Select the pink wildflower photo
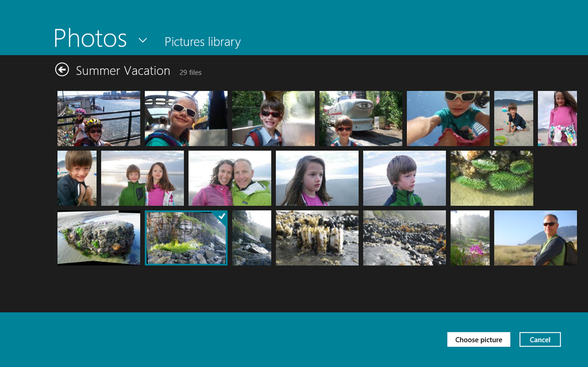 click(470, 238)
